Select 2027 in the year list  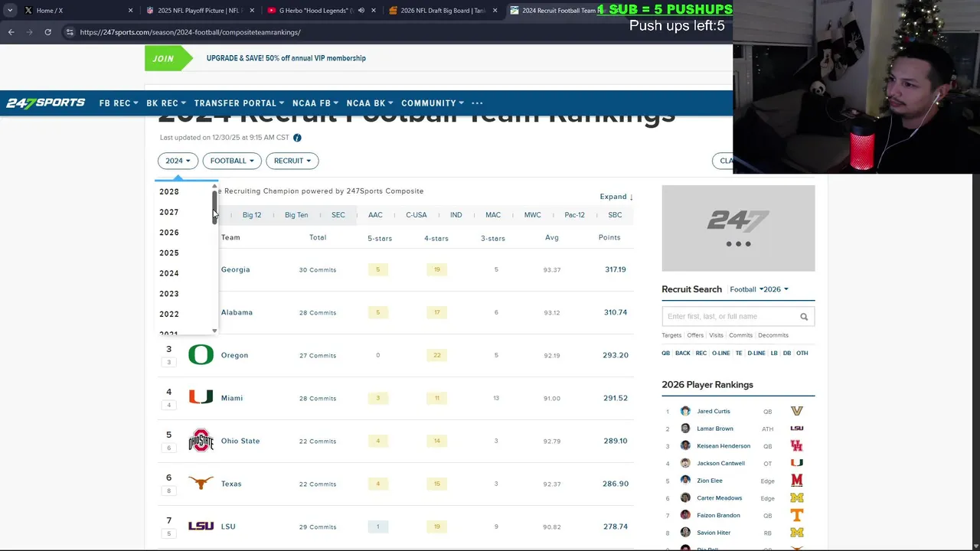pyautogui.click(x=169, y=212)
